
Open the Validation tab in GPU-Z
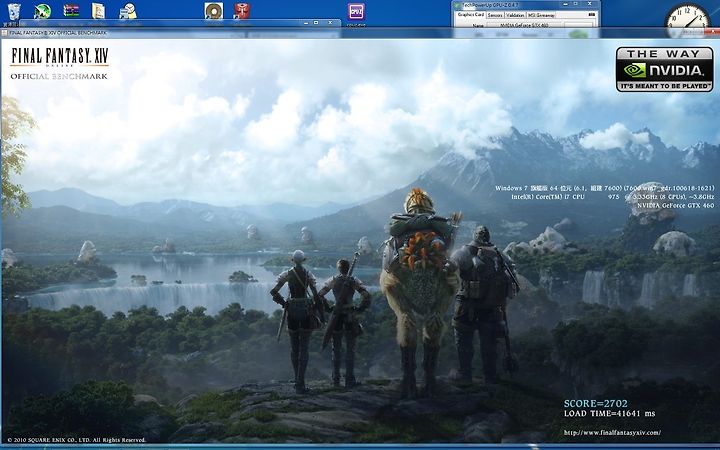(x=515, y=15)
